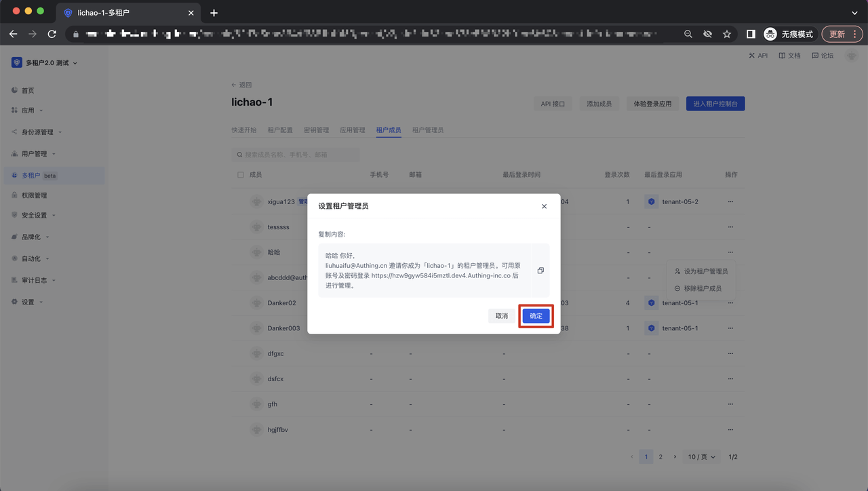Open the 首页 home sidebar item
The height and width of the screenshot is (491, 868).
(27, 90)
